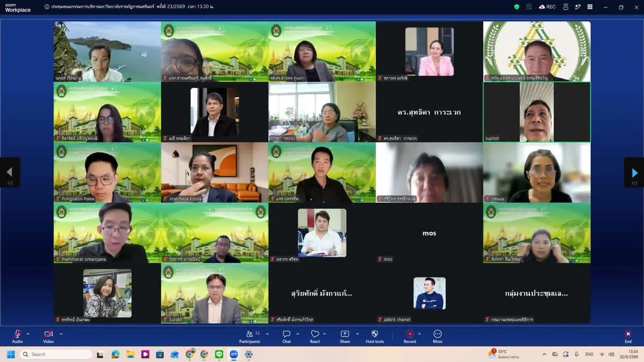The image size is (644, 362).
Task: Open the React heart menu
Action: 315,336
